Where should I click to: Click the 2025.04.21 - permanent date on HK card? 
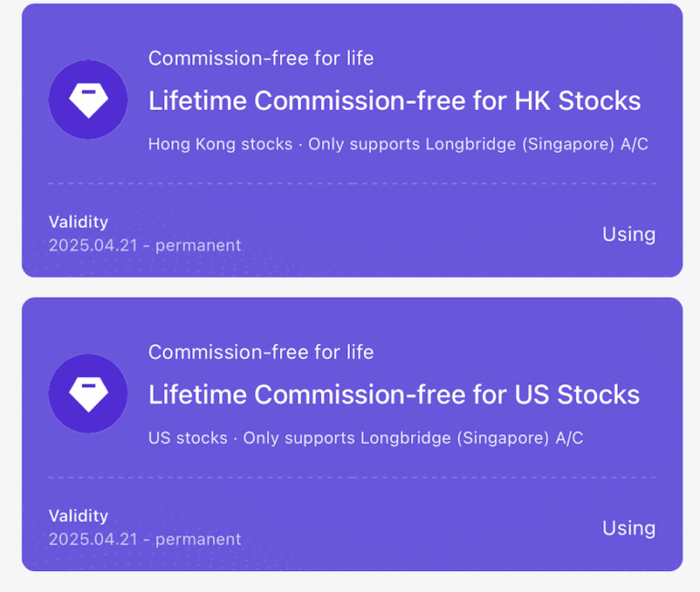[145, 245]
